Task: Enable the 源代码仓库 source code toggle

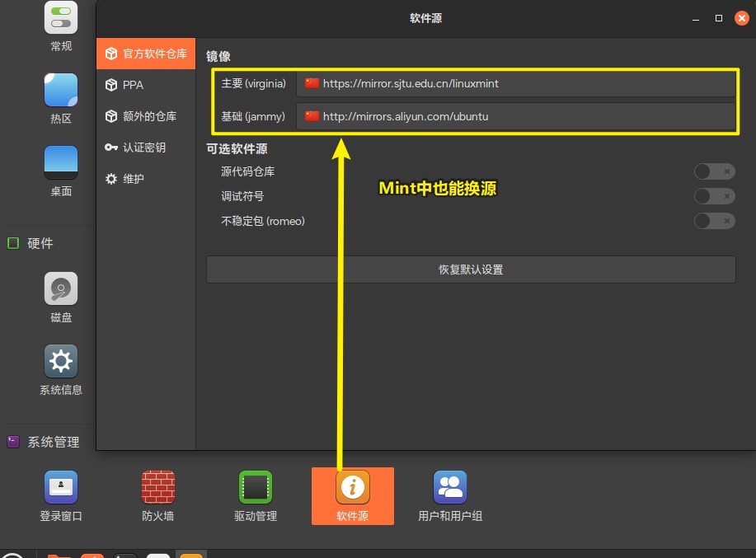Action: pyautogui.click(x=713, y=171)
